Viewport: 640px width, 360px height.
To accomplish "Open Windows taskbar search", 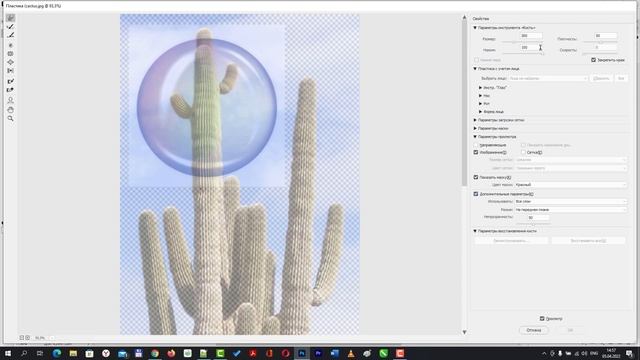I will 24,353.
